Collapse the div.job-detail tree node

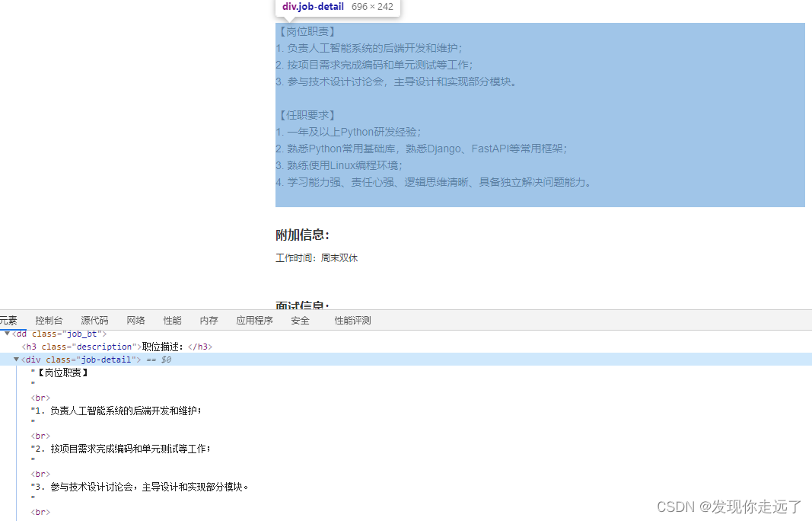click(17, 359)
